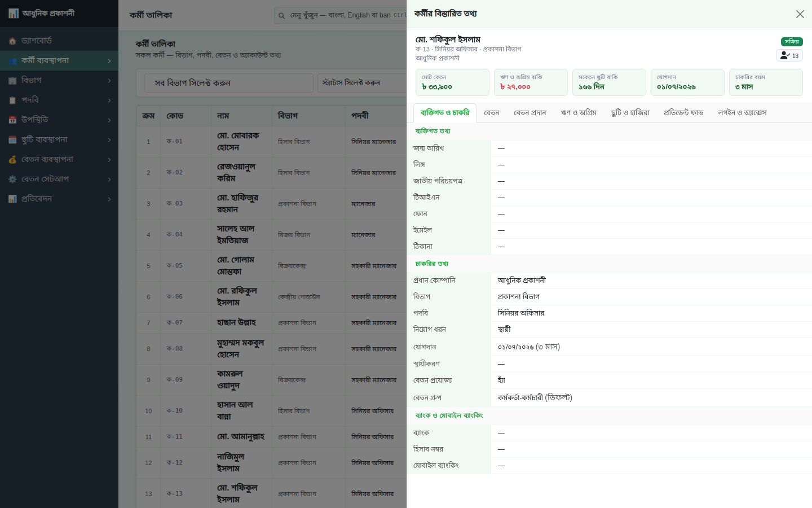Click the পদবি clipboard icon

tap(12, 100)
